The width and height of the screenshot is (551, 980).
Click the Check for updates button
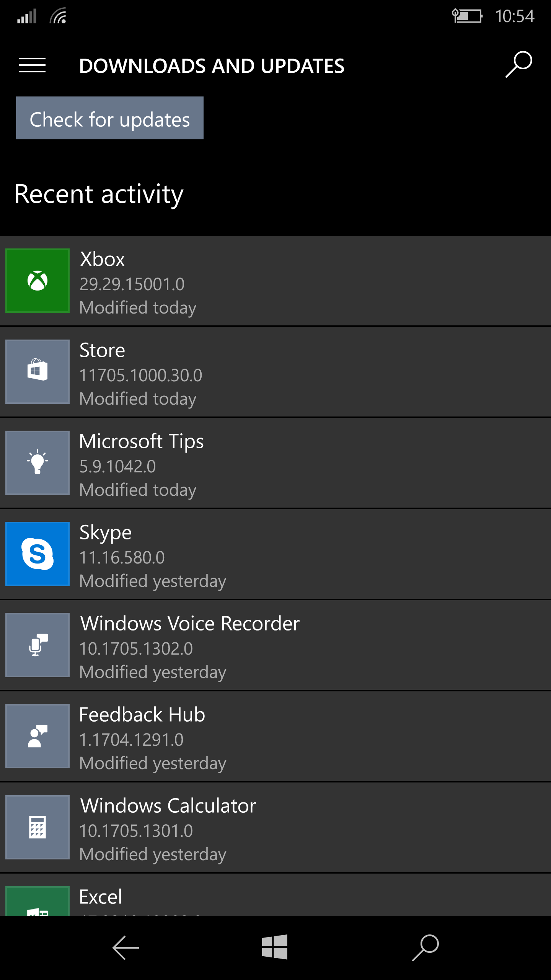(x=110, y=118)
